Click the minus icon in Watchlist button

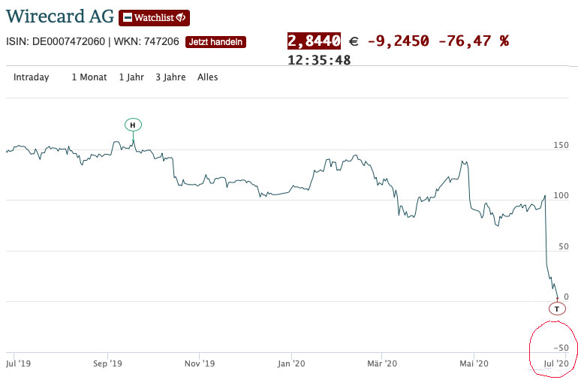(x=127, y=17)
